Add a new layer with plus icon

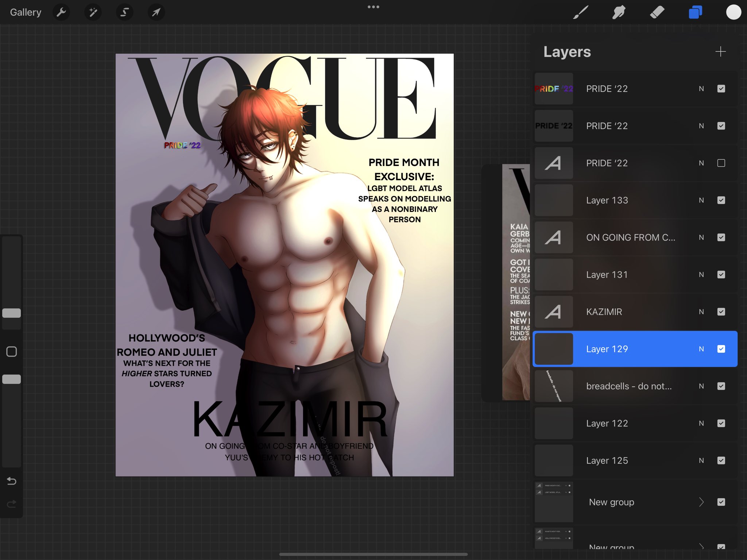pyautogui.click(x=720, y=52)
